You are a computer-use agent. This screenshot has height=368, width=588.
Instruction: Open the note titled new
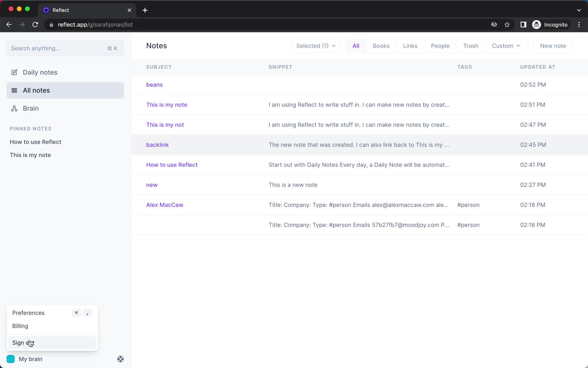[x=152, y=185]
